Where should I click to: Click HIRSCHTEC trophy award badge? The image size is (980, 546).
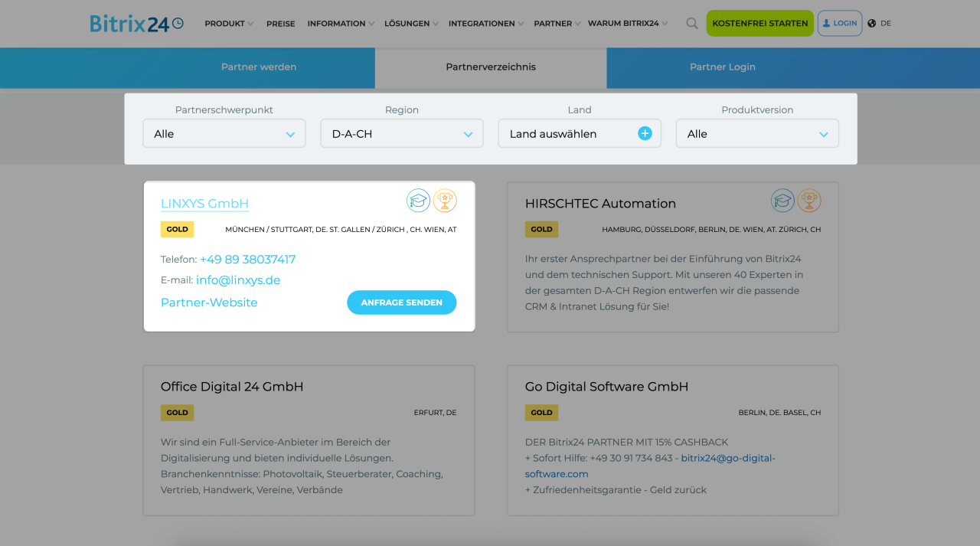coord(809,201)
